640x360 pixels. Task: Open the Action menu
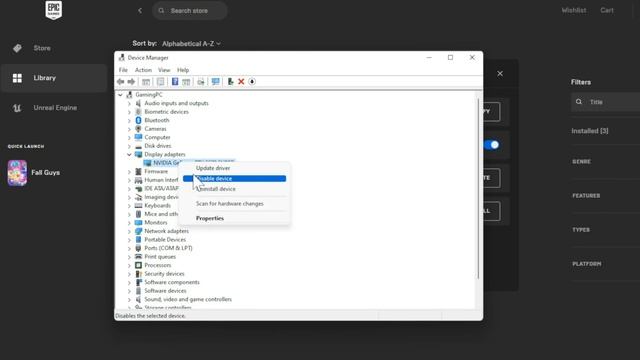pyautogui.click(x=143, y=70)
